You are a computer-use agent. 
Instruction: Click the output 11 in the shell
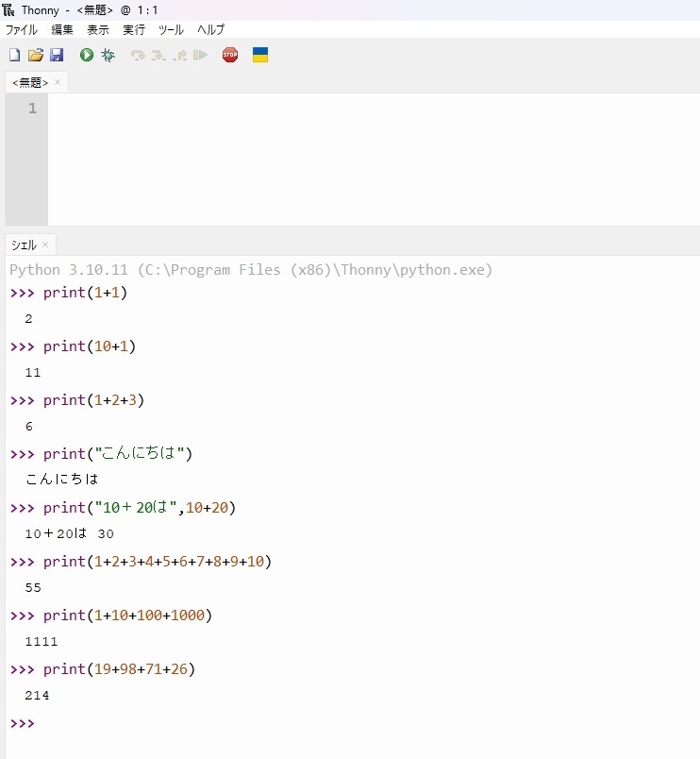coord(33,373)
